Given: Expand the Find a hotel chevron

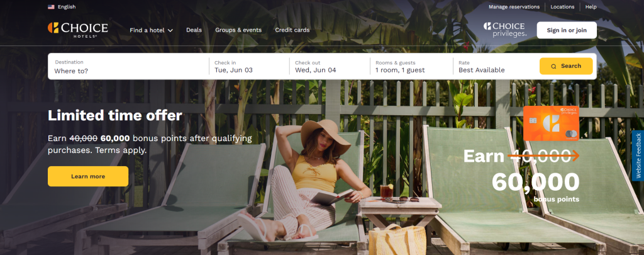Looking at the screenshot, I should [170, 30].
